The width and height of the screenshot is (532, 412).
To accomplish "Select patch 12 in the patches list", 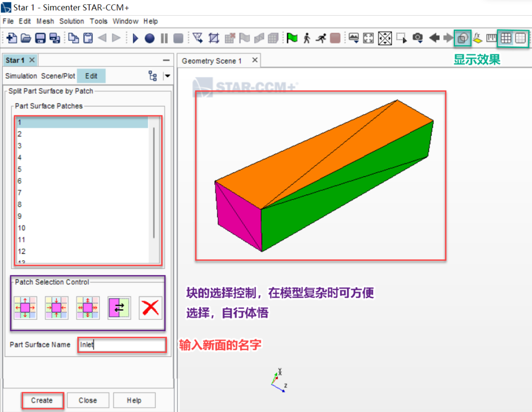I will [82, 251].
